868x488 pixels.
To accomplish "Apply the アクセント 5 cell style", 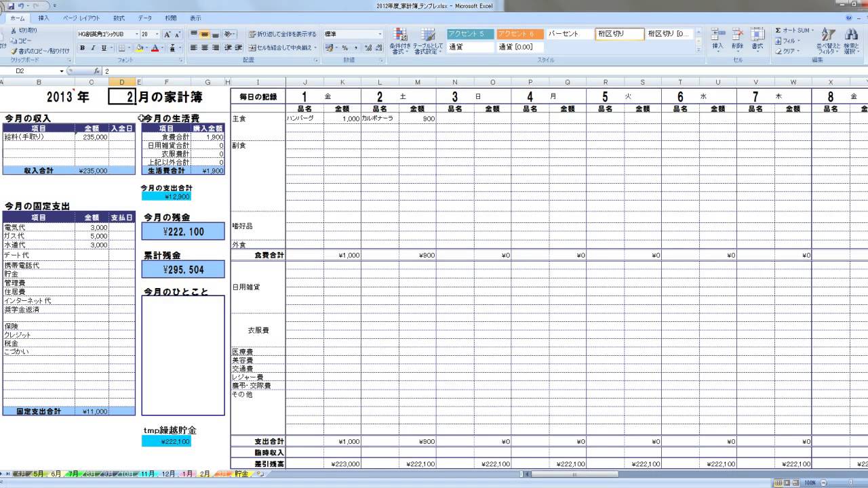I will point(470,34).
